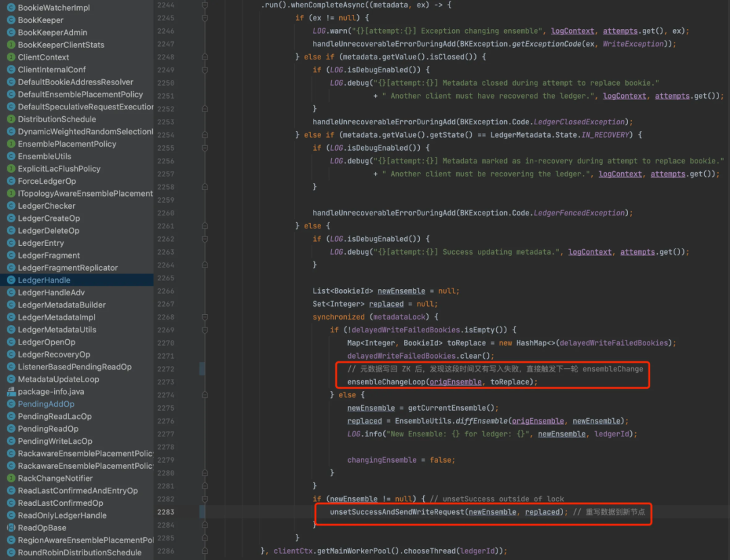Open PendingReadOp file
The width and height of the screenshot is (730, 560).
(x=48, y=429)
